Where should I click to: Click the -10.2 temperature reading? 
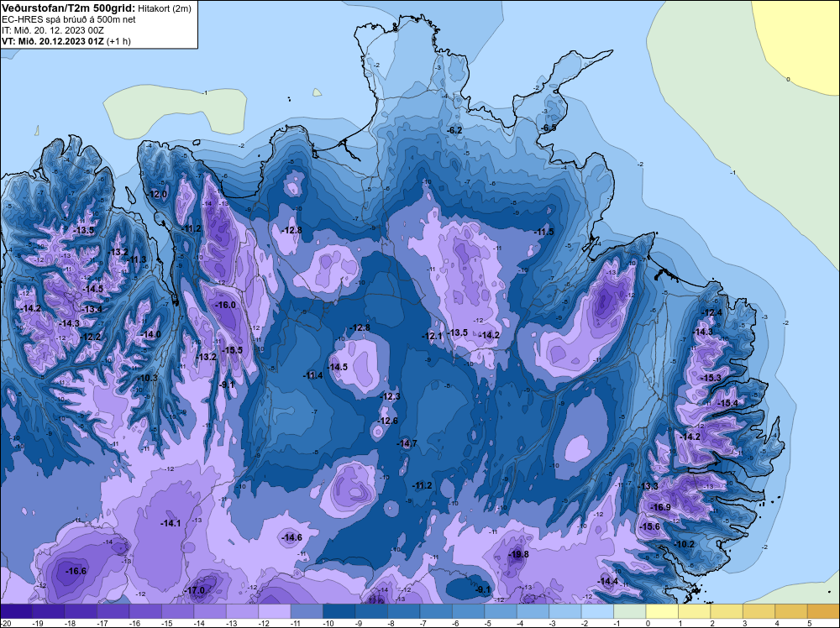coord(684,544)
